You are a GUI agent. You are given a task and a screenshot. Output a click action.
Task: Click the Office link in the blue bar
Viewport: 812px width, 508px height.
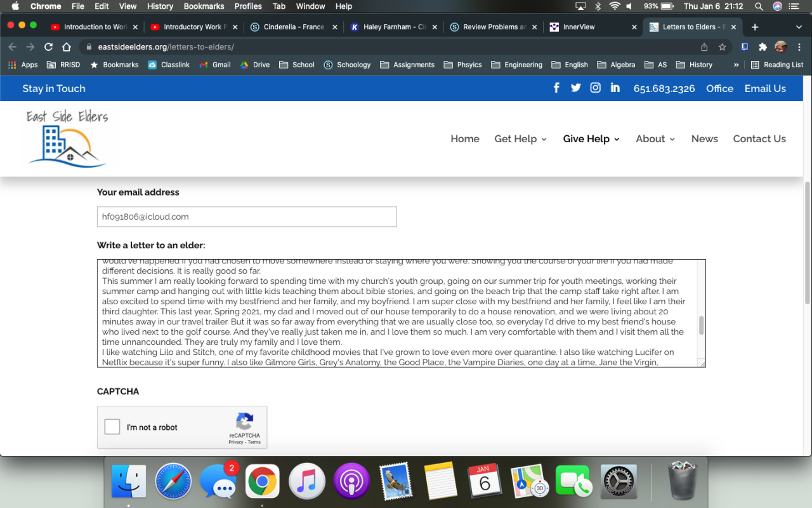(719, 88)
